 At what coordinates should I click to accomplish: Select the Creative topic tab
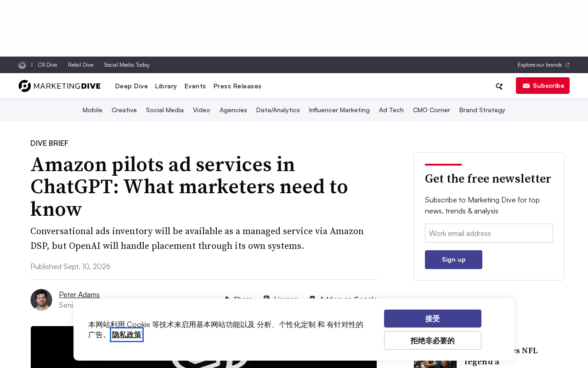point(124,110)
